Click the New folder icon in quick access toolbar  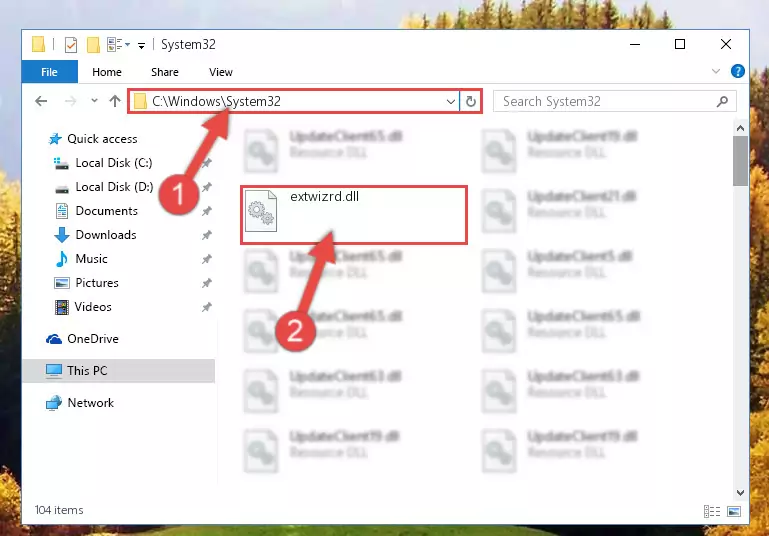pyautogui.click(x=93, y=45)
